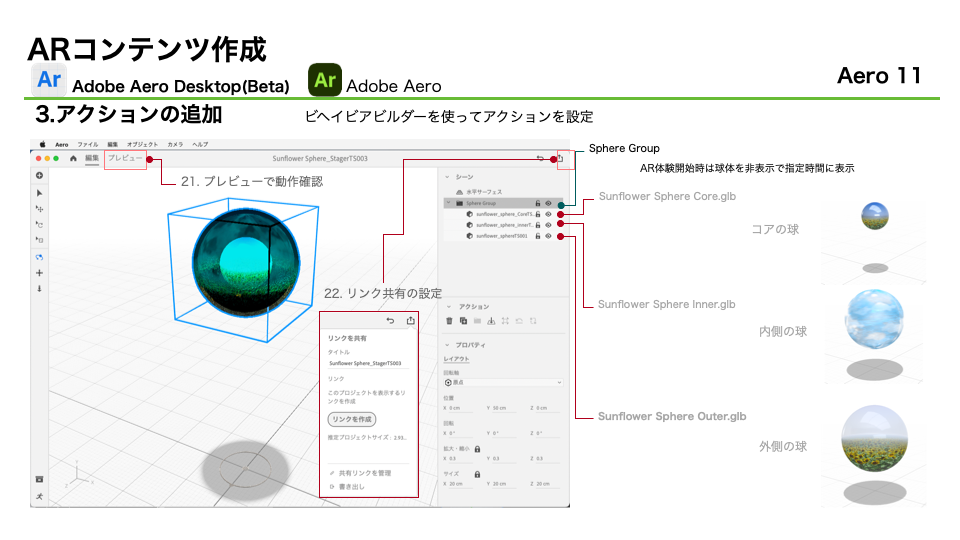Click the bottom-most icon in left toolbar

pyautogui.click(x=39, y=497)
